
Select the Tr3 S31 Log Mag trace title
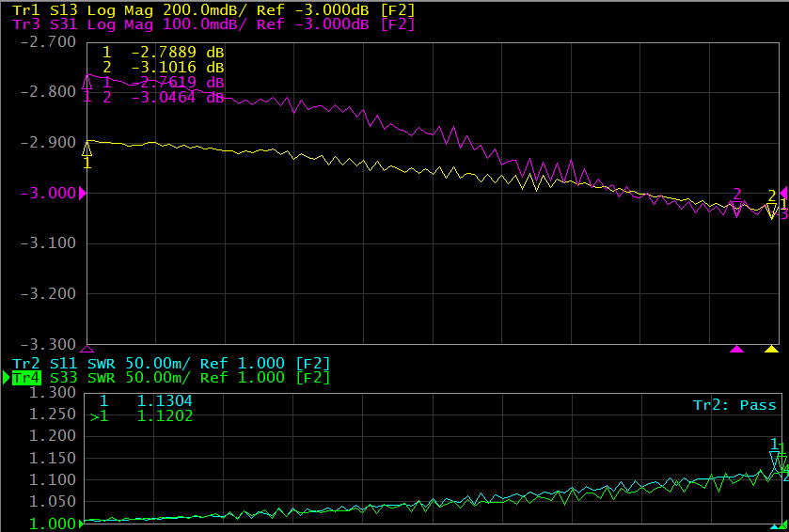(x=213, y=24)
